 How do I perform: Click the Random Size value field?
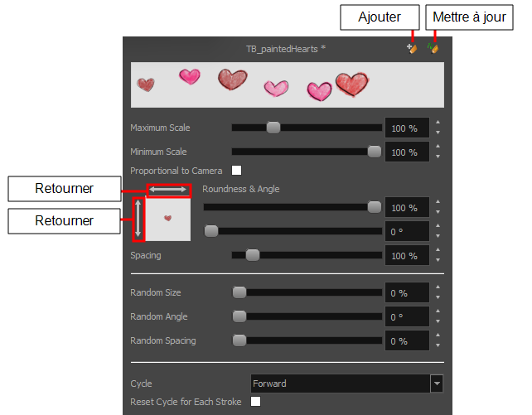click(407, 292)
